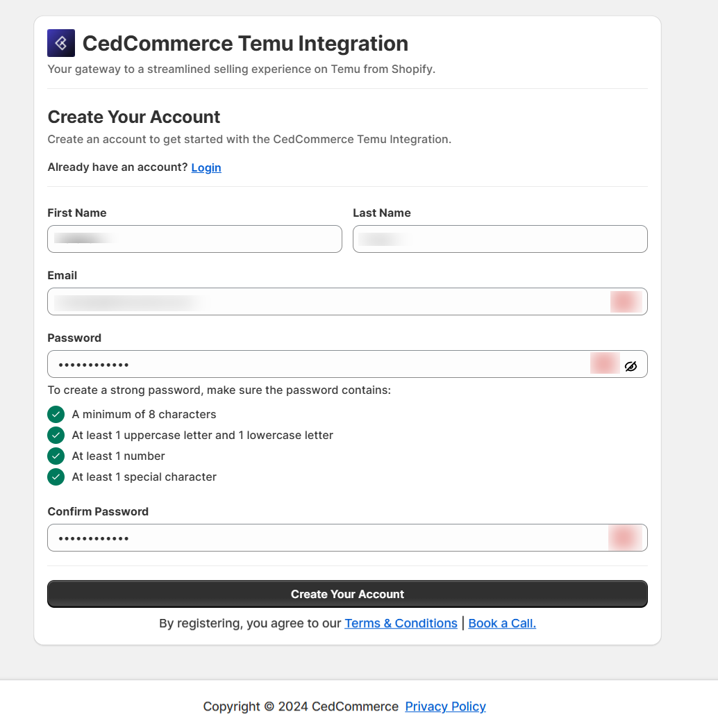Click the minimum 8 characters check icon
This screenshot has width=718, height=728.
click(x=56, y=414)
